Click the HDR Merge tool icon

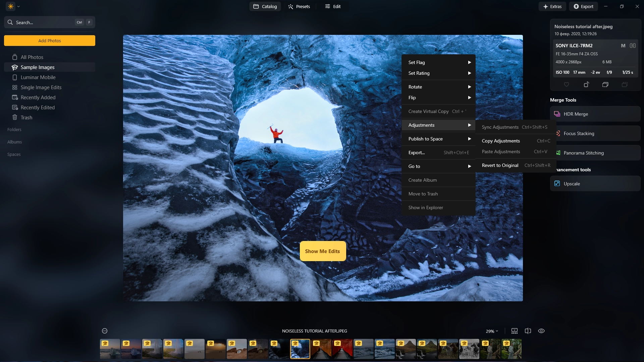557,114
